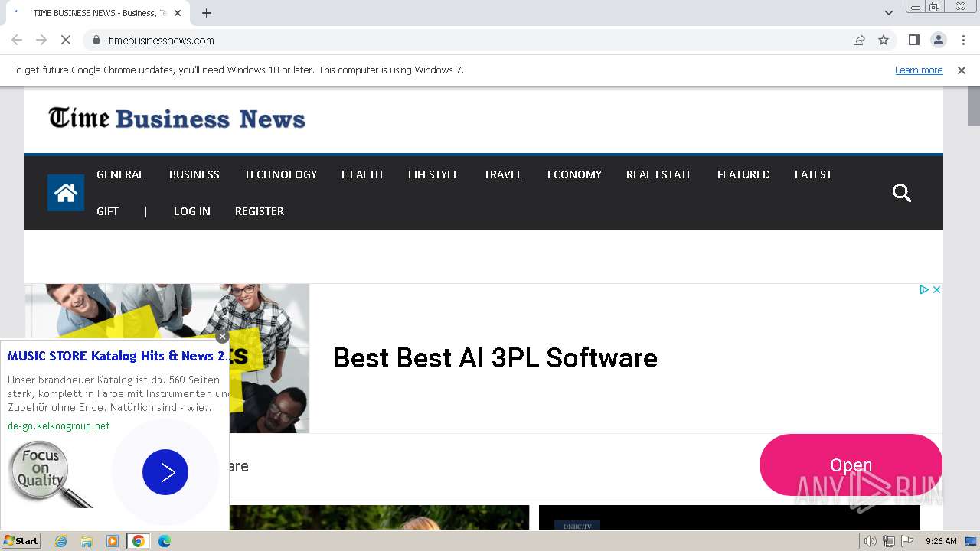Click the page vertical scrollbar thumb

[x=973, y=107]
